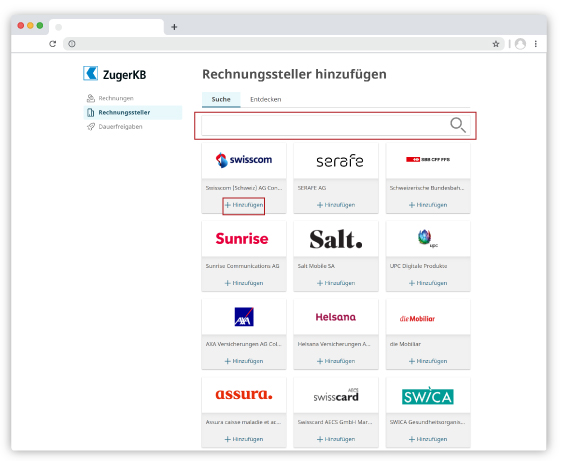This screenshot has height=461, width=574.
Task: Select the current browser tab
Action: (106, 27)
